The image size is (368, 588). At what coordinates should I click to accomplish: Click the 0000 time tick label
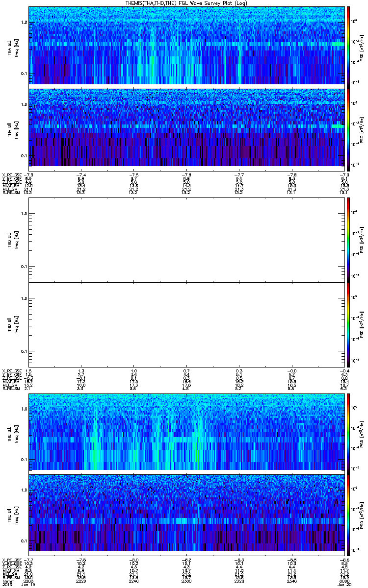344,580
